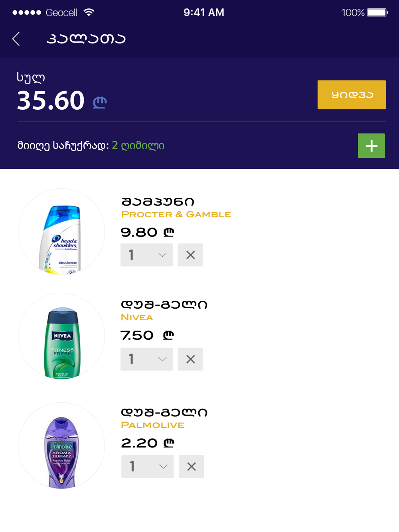Click the green plus gift button
Image resolution: width=399 pixels, height=532 pixels.
click(371, 146)
